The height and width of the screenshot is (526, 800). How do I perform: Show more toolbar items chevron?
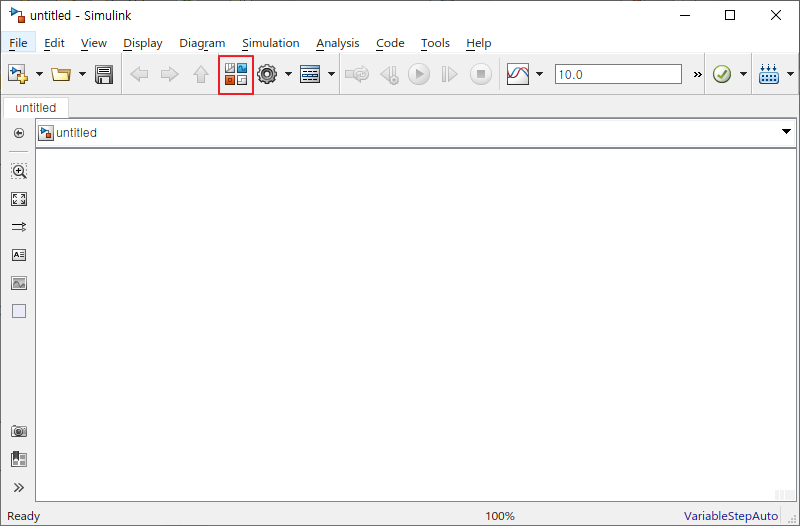(697, 74)
